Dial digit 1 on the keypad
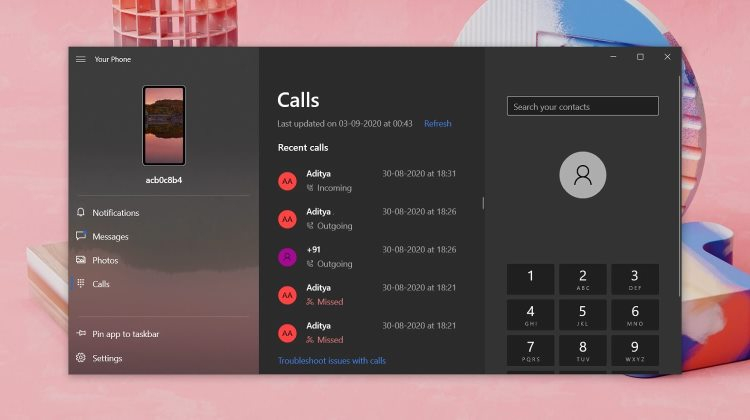 [530, 279]
